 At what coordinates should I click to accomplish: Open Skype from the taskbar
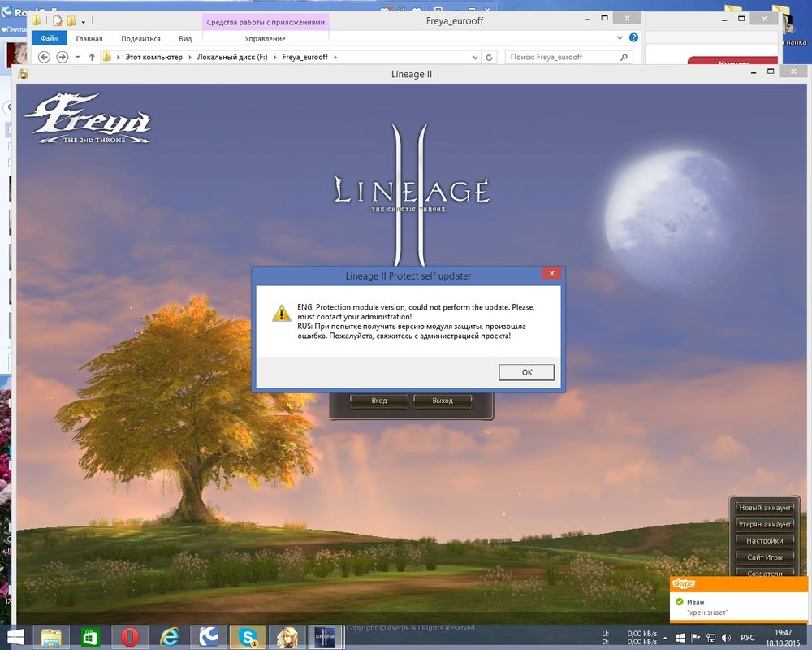point(248,636)
